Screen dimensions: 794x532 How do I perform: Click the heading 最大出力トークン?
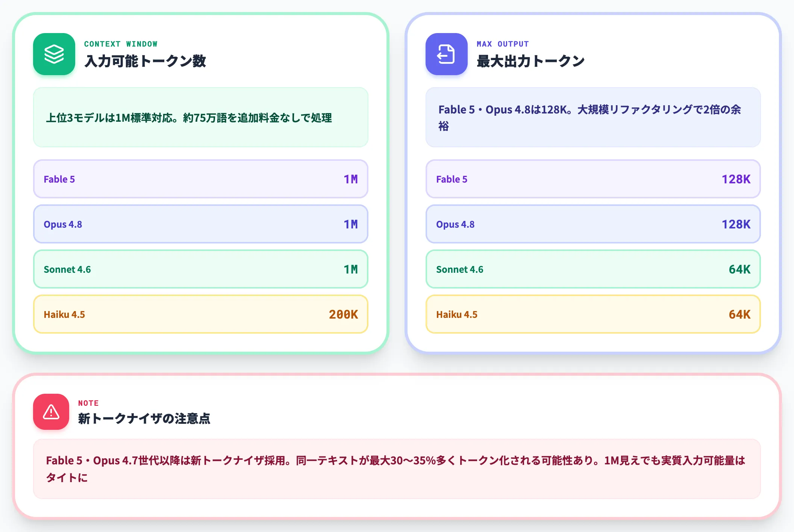click(530, 61)
